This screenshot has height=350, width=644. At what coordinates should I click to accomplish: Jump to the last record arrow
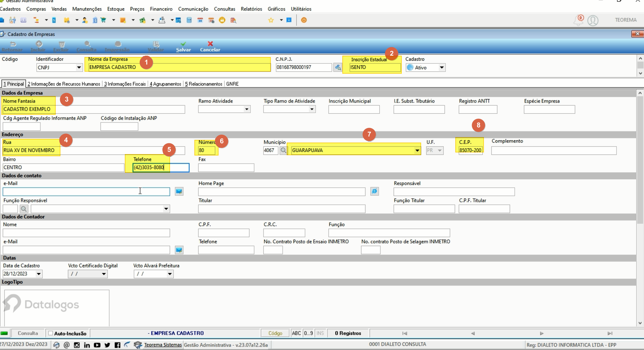pyautogui.click(x=610, y=333)
